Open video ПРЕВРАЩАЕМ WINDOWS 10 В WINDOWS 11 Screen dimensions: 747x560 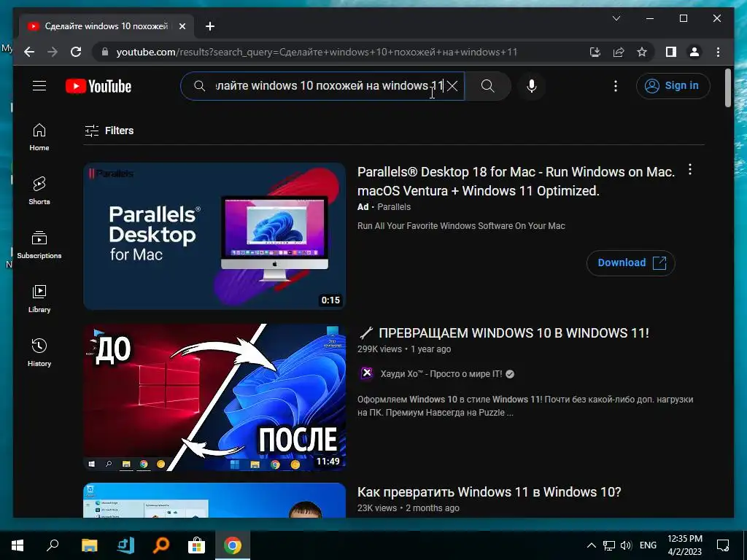(x=503, y=332)
